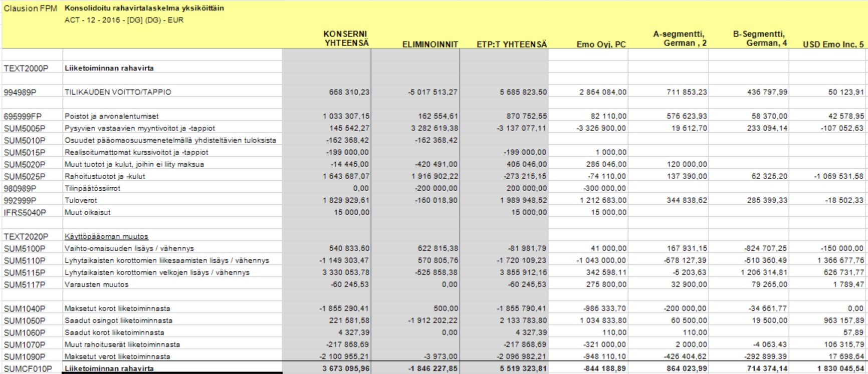868x374 pixels.
Task: Select the B-Segmentti, German, 4 header
Action: pos(760,39)
